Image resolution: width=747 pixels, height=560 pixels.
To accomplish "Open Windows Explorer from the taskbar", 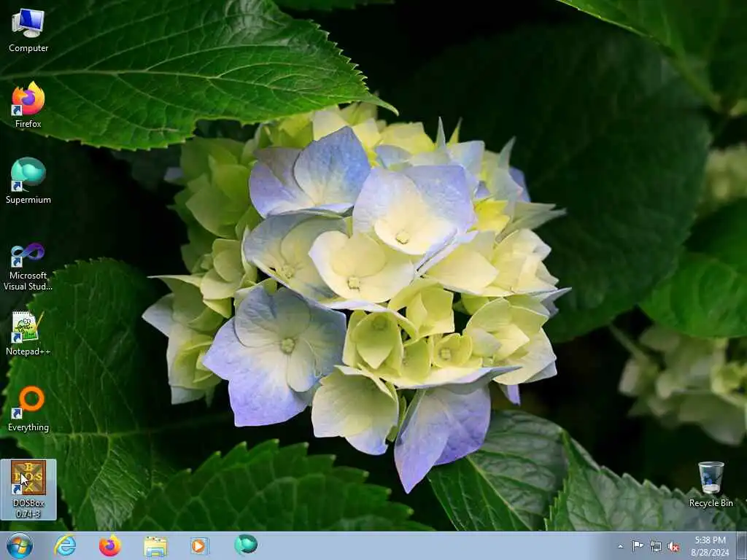I will tap(155, 545).
